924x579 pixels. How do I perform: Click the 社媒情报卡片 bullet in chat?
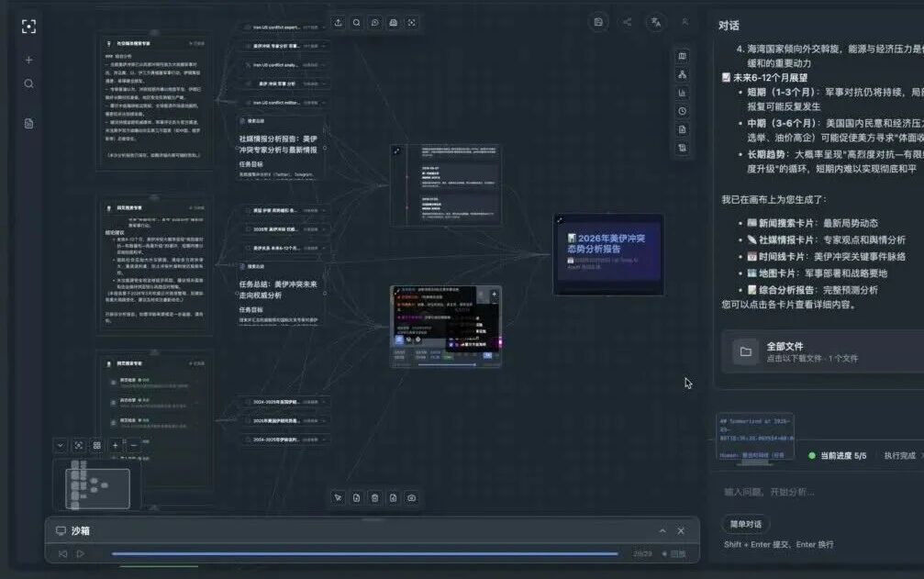(x=826, y=239)
